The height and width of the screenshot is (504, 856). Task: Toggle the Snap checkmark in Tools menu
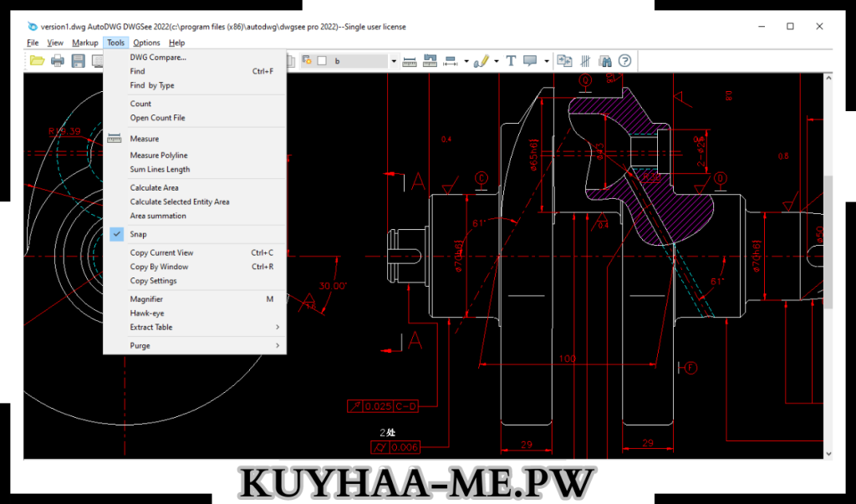[x=117, y=234]
